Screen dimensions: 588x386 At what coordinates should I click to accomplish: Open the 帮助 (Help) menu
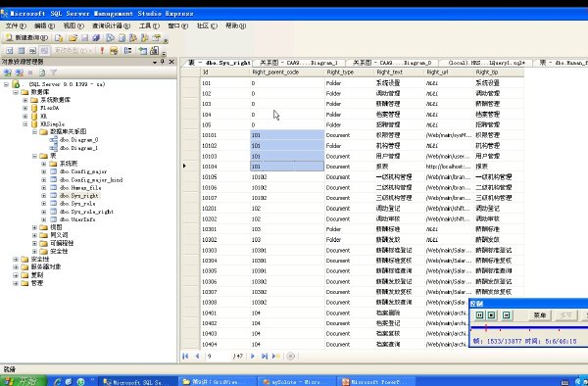click(x=235, y=25)
